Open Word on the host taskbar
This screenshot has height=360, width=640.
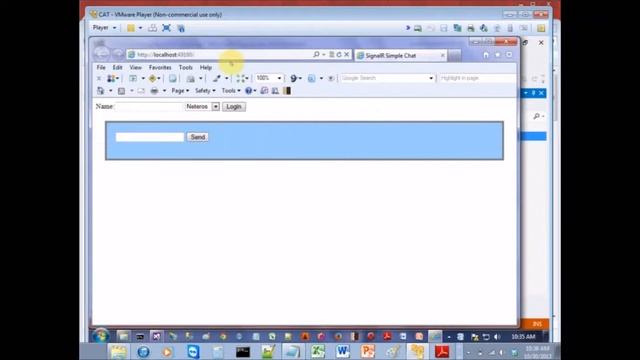point(342,351)
